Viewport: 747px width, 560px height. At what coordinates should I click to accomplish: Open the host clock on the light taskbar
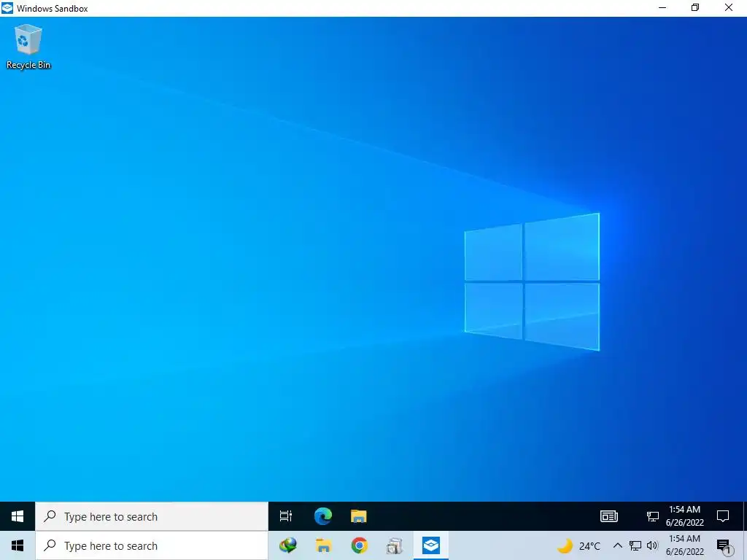684,545
